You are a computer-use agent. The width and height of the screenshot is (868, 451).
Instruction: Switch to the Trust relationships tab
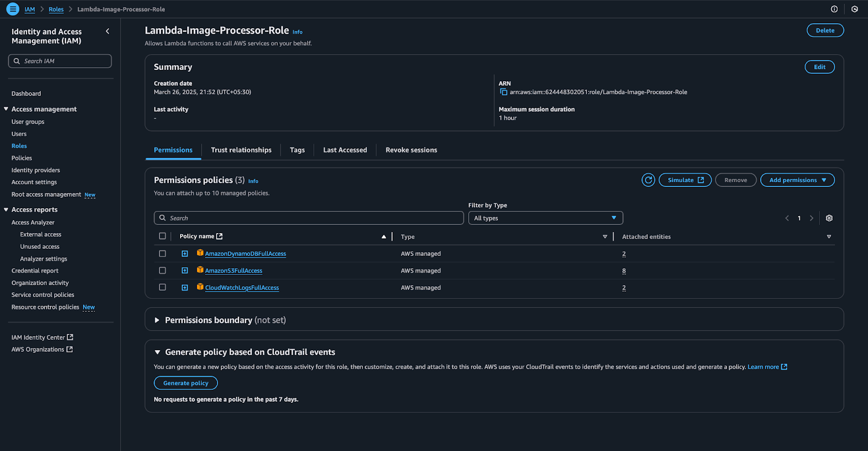(241, 150)
